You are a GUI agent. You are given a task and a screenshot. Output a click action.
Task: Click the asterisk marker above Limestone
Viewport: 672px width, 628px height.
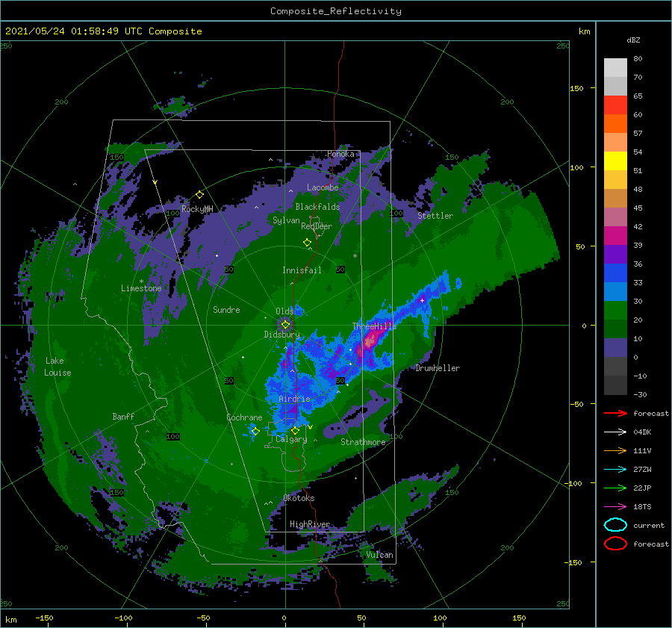141,282
